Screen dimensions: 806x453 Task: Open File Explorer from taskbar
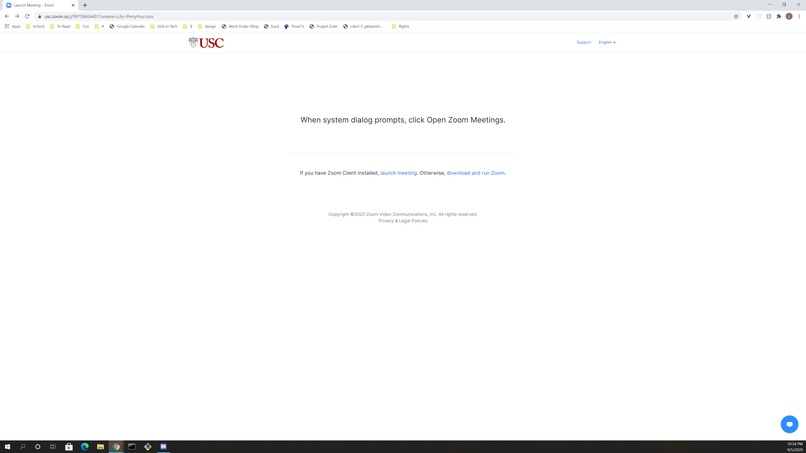100,447
